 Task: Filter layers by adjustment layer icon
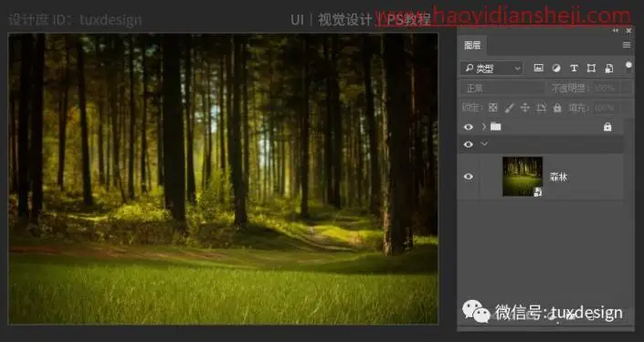(556, 69)
